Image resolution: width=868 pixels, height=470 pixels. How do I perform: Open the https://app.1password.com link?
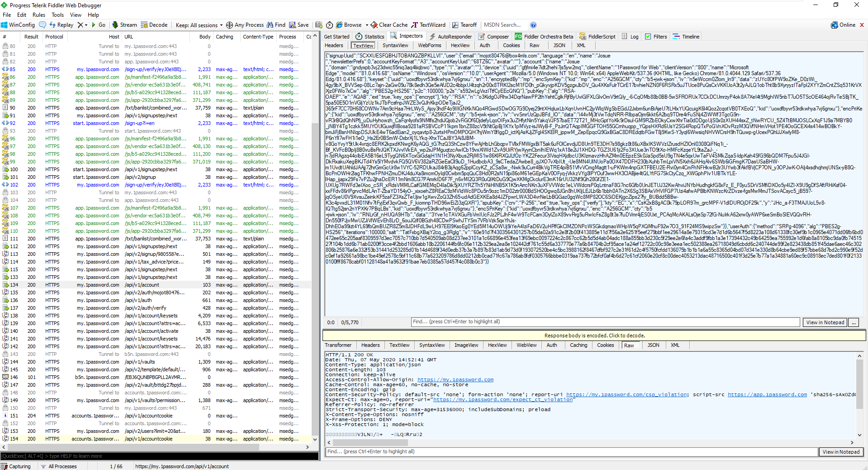(x=767, y=395)
